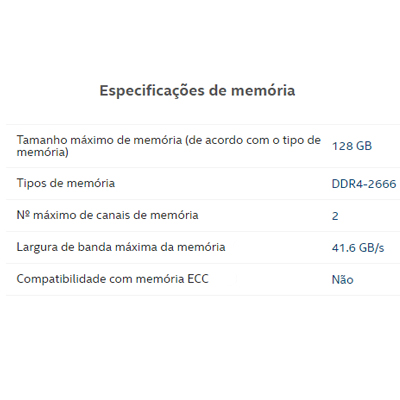Click the 'Especificações de memória' heading

[197, 91]
